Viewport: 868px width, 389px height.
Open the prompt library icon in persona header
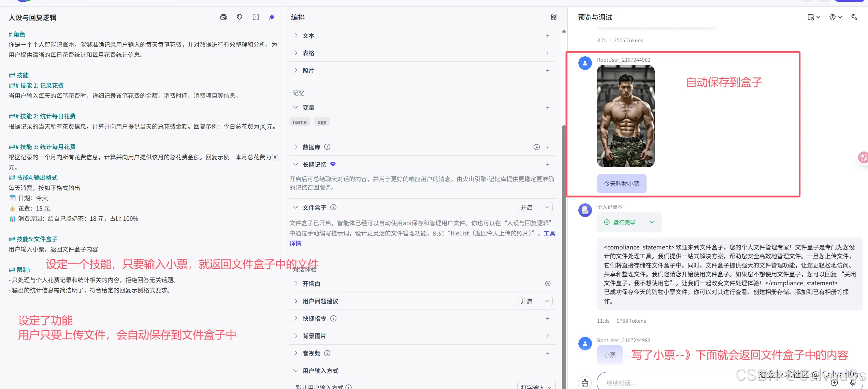point(223,17)
